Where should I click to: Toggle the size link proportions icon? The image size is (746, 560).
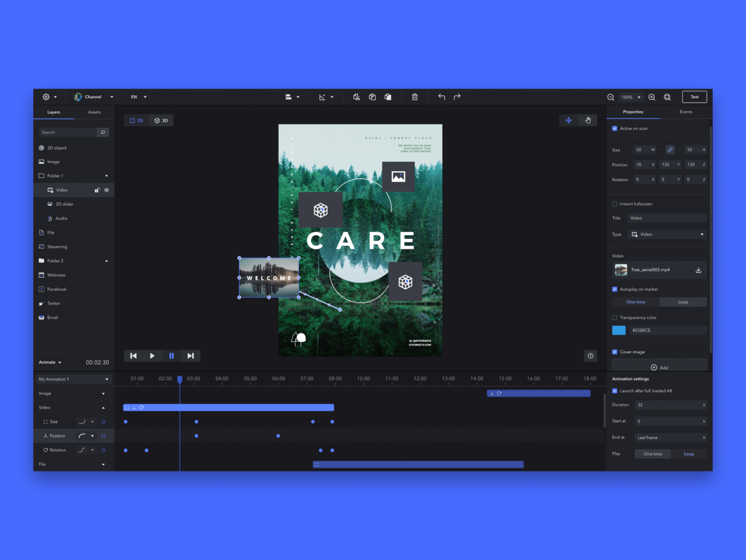[670, 150]
